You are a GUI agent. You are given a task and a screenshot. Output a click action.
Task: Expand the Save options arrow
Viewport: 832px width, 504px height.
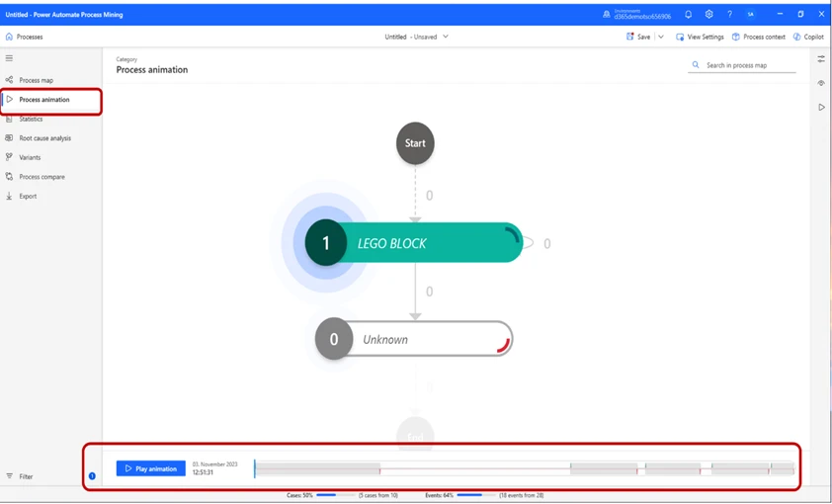[661, 37]
